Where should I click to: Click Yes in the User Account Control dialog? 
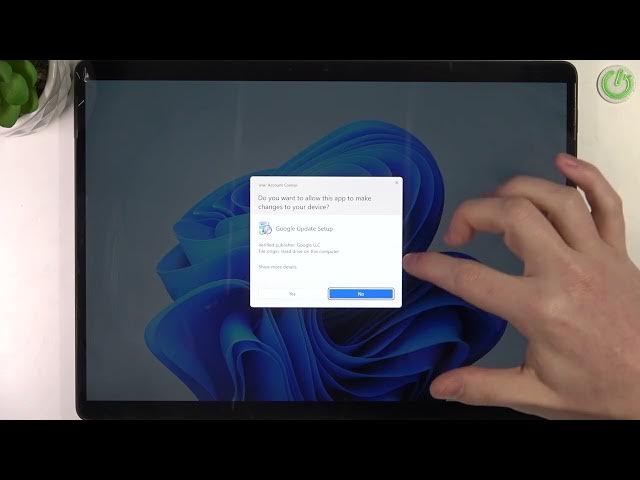292,294
